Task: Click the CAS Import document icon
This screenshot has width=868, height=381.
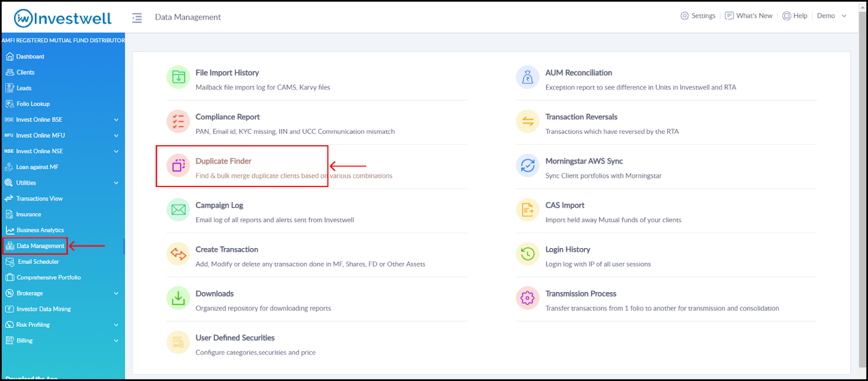Action: [x=527, y=210]
